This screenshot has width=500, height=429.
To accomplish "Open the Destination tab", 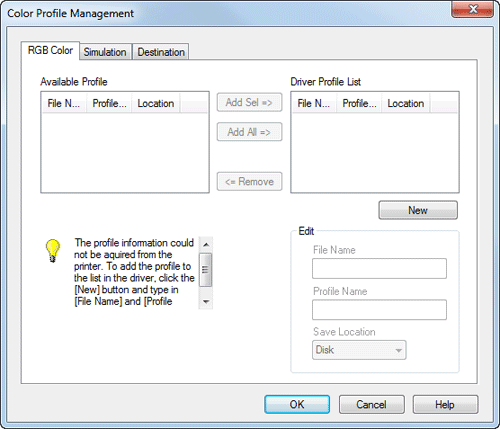I will coord(161,52).
